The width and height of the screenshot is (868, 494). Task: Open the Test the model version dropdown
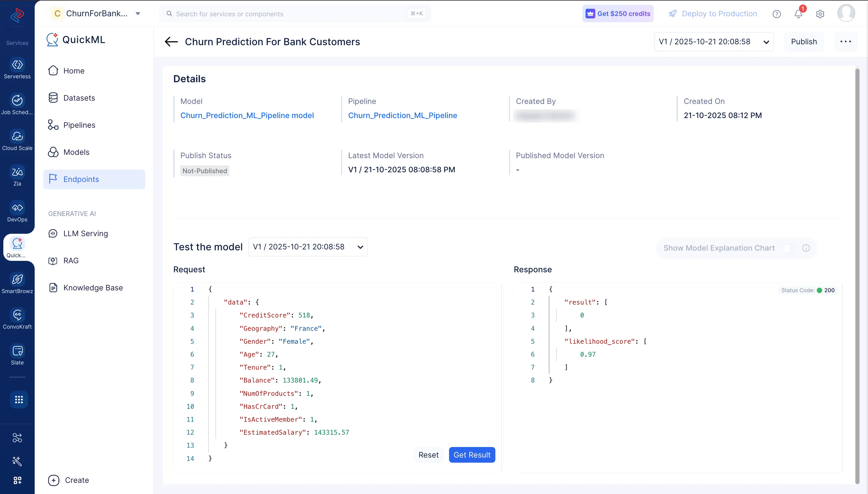307,247
